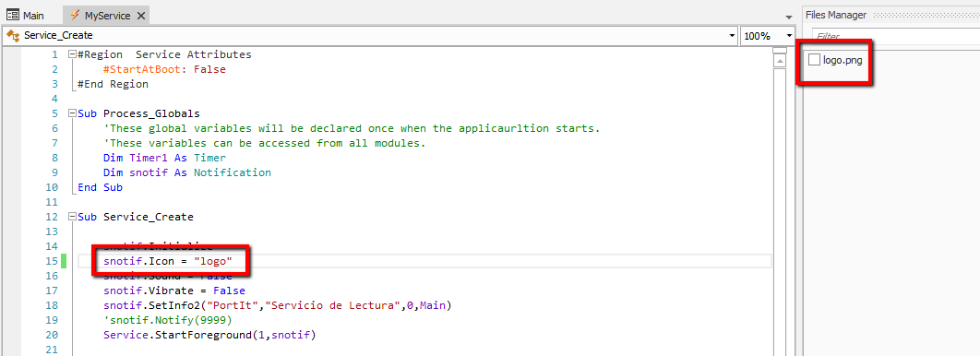Collapse the Sub Service_Create block
980x356 pixels.
[72, 217]
